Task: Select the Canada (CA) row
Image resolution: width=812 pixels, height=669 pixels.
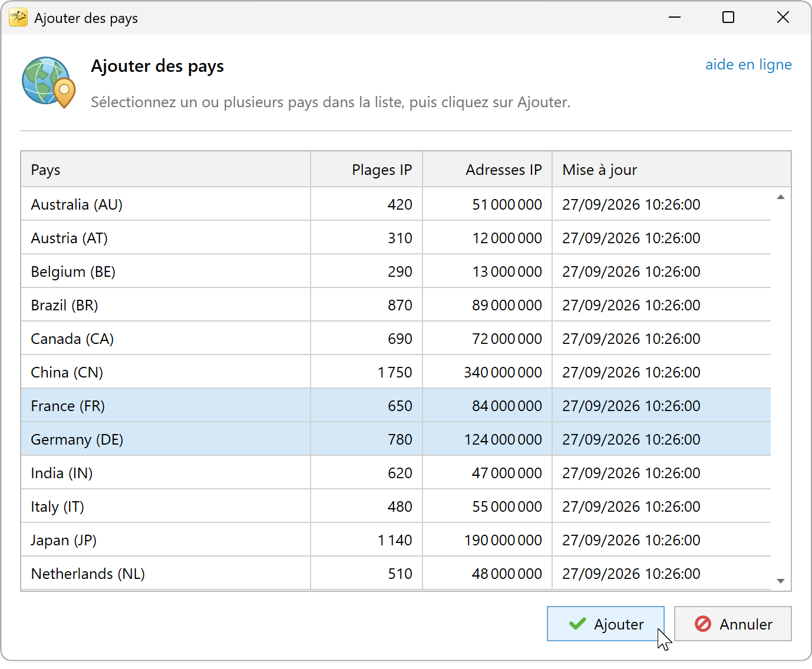Action: (x=396, y=339)
